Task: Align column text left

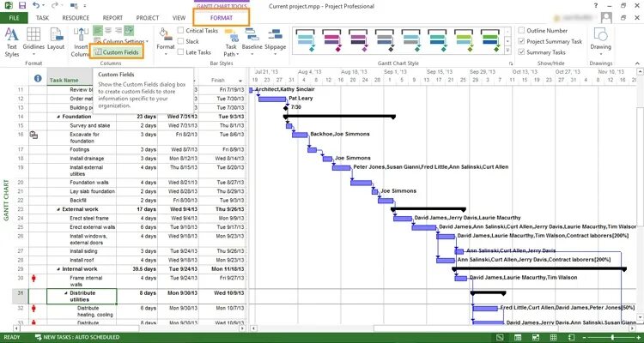Action: pos(98,30)
